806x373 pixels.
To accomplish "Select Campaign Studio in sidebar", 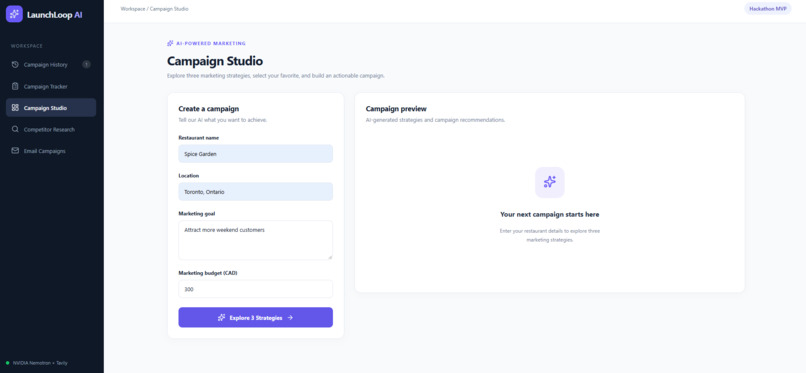I will click(51, 108).
